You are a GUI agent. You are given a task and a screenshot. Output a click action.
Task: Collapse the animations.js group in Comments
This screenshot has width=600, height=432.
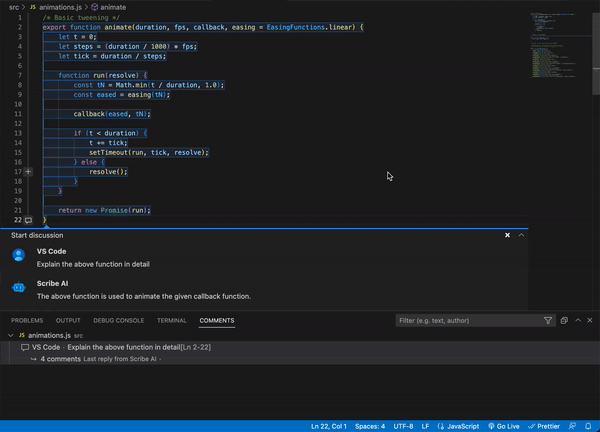tap(11, 336)
